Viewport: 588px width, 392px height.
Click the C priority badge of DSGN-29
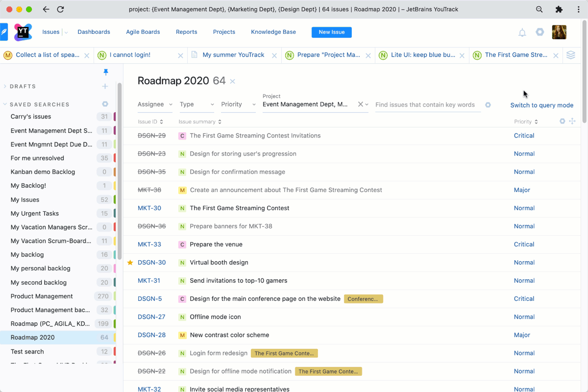click(x=182, y=136)
